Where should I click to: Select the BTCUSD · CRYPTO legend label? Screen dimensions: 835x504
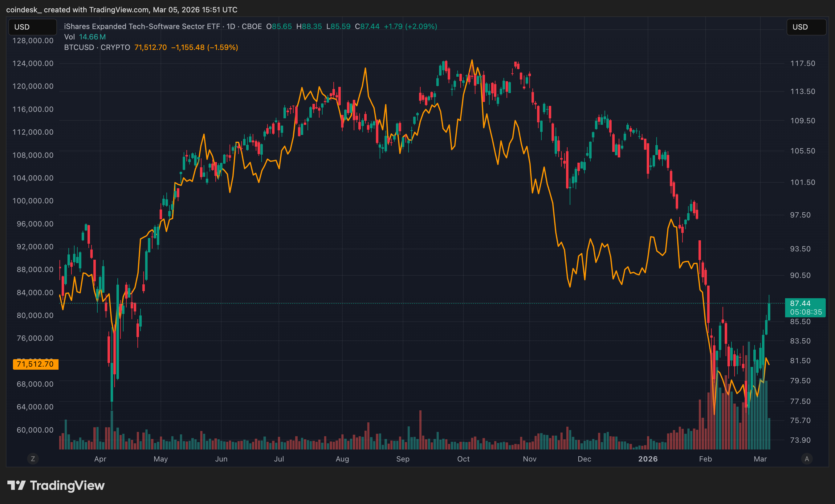97,47
